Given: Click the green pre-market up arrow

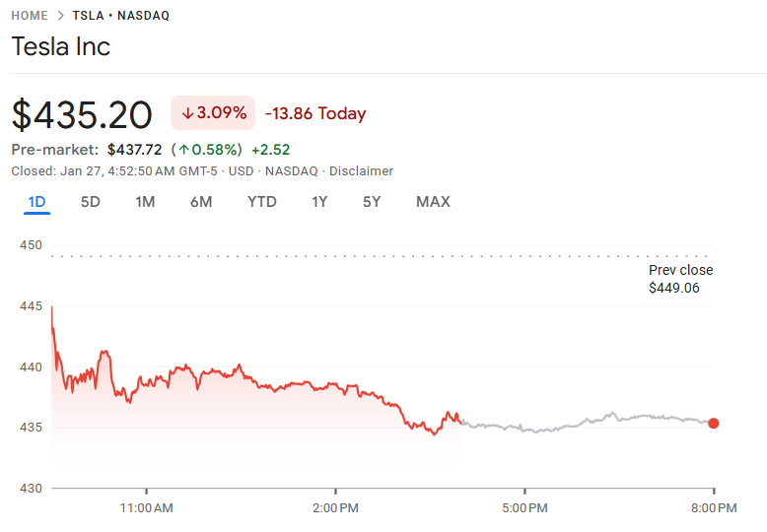Looking at the screenshot, I should click(183, 150).
